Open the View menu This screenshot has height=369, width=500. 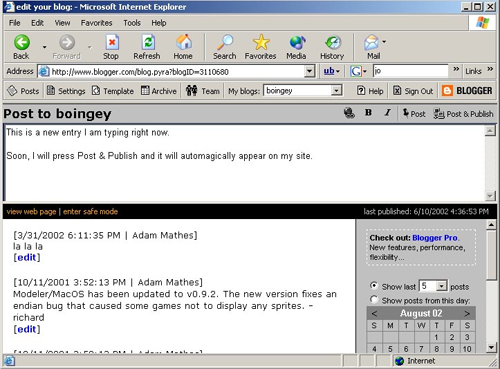(63, 23)
